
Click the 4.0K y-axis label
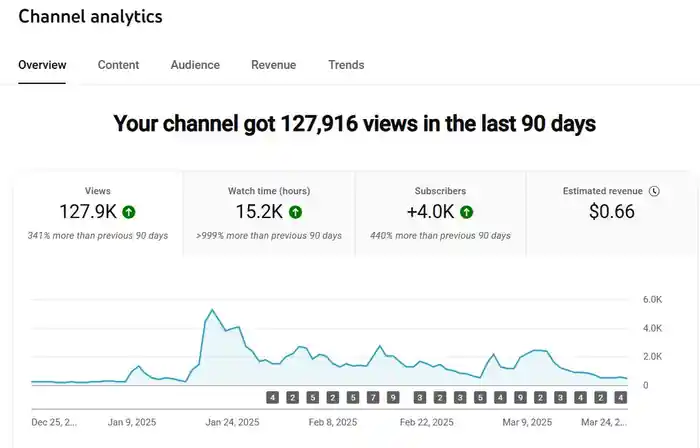point(652,328)
